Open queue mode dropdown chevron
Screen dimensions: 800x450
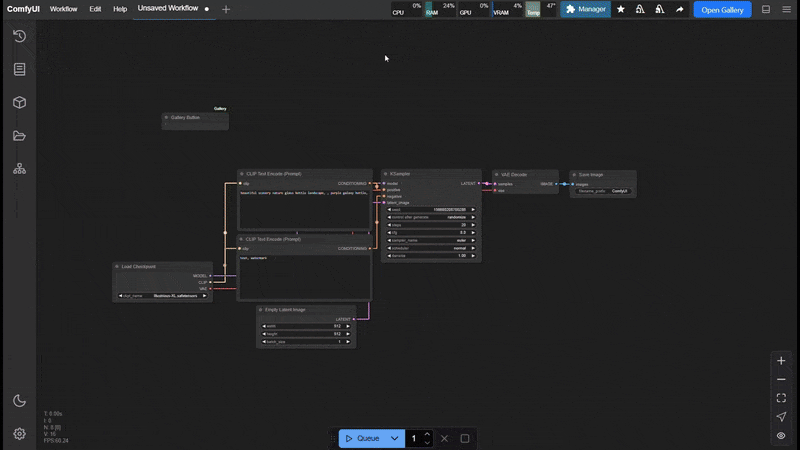click(394, 438)
